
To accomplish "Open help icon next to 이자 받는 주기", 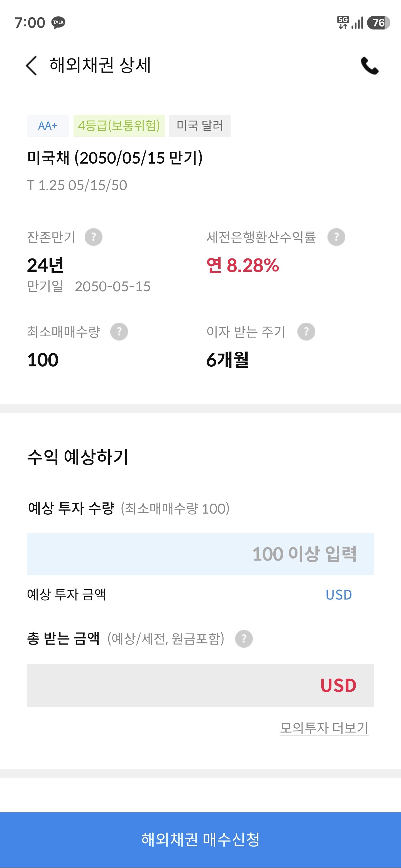I will click(x=306, y=332).
